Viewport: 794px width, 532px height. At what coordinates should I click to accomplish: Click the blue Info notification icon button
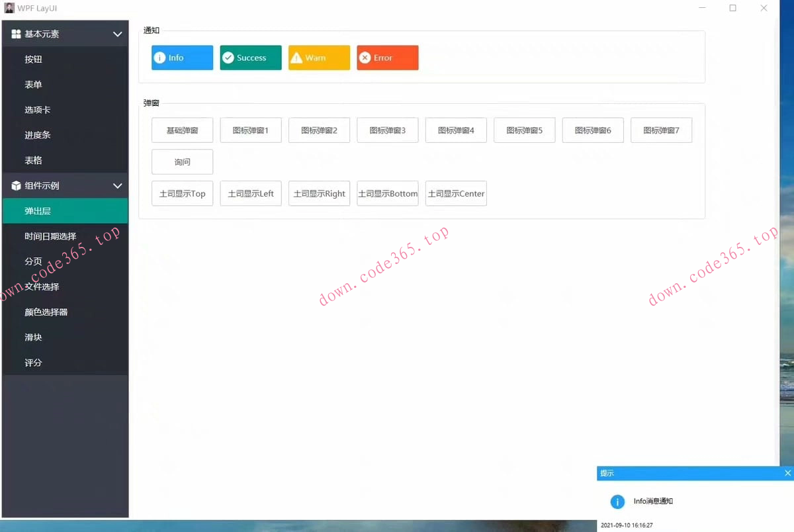coord(161,58)
